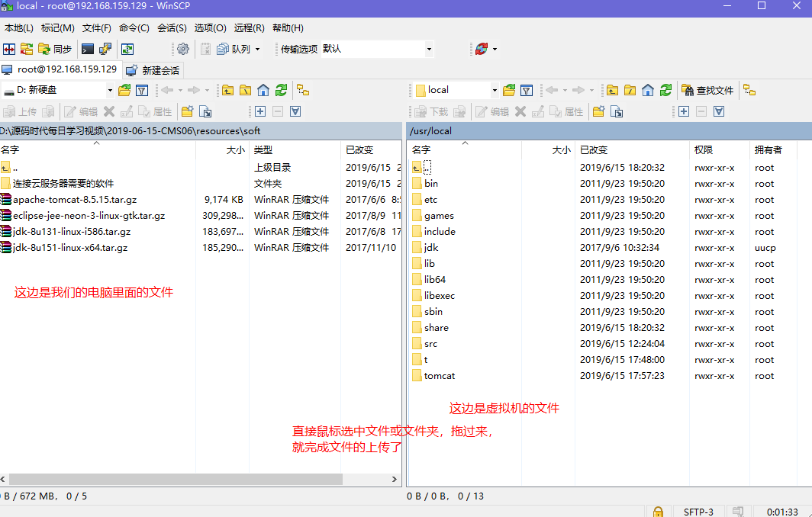
Task: Select eclipse-jee-neon-3-linux-gtk.tar.gz file
Action: pyautogui.click(x=89, y=216)
